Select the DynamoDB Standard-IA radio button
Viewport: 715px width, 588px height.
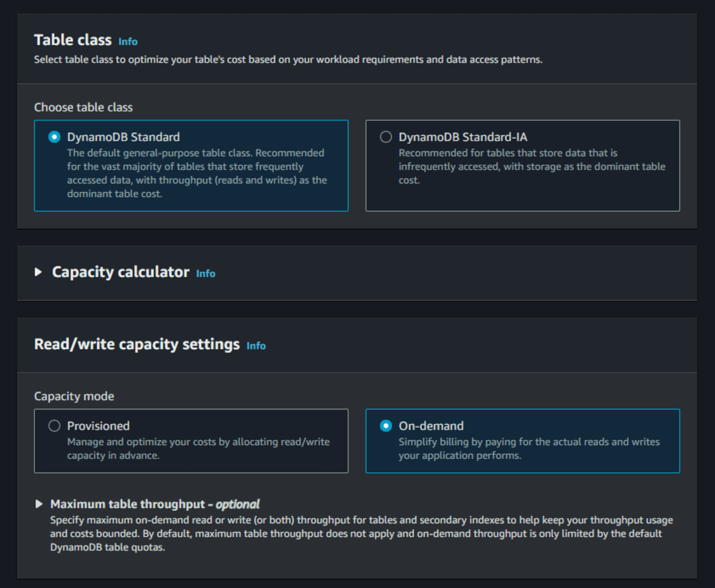pyautogui.click(x=386, y=137)
